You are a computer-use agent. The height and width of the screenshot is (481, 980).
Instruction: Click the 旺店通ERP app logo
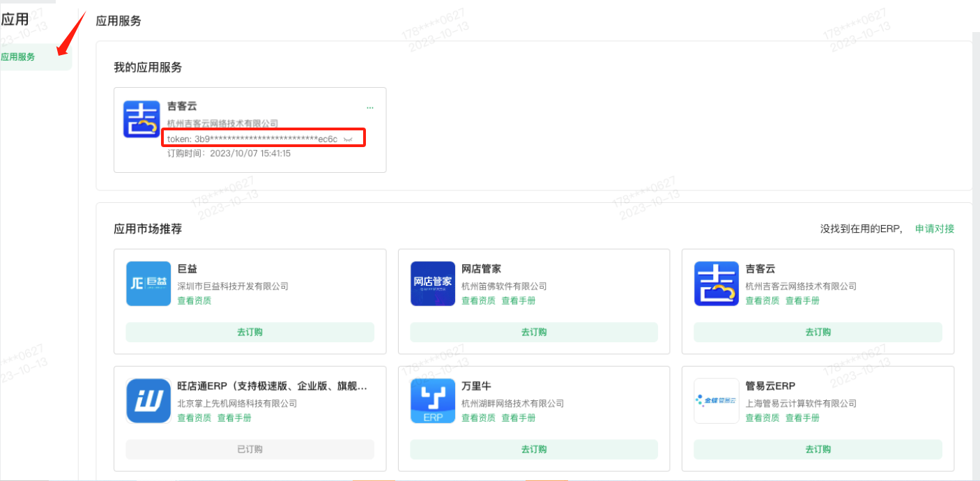point(148,401)
